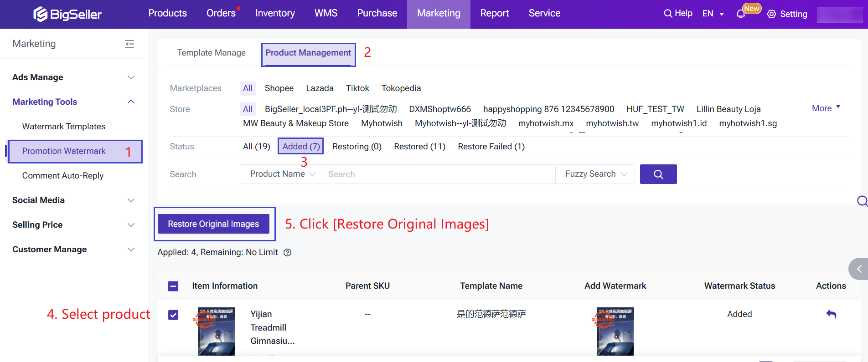Click the purple magnifier search button

tap(658, 174)
